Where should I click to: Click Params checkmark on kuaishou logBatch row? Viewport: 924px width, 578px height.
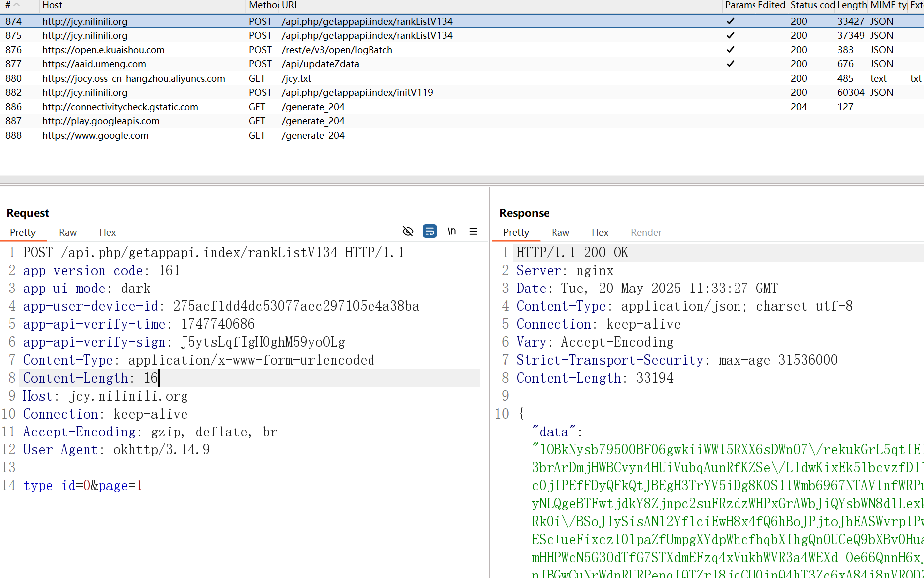[x=730, y=50]
